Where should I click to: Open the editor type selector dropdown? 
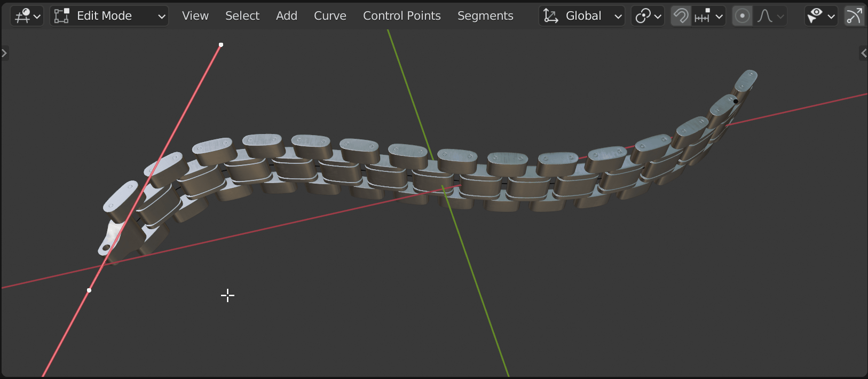tap(27, 16)
